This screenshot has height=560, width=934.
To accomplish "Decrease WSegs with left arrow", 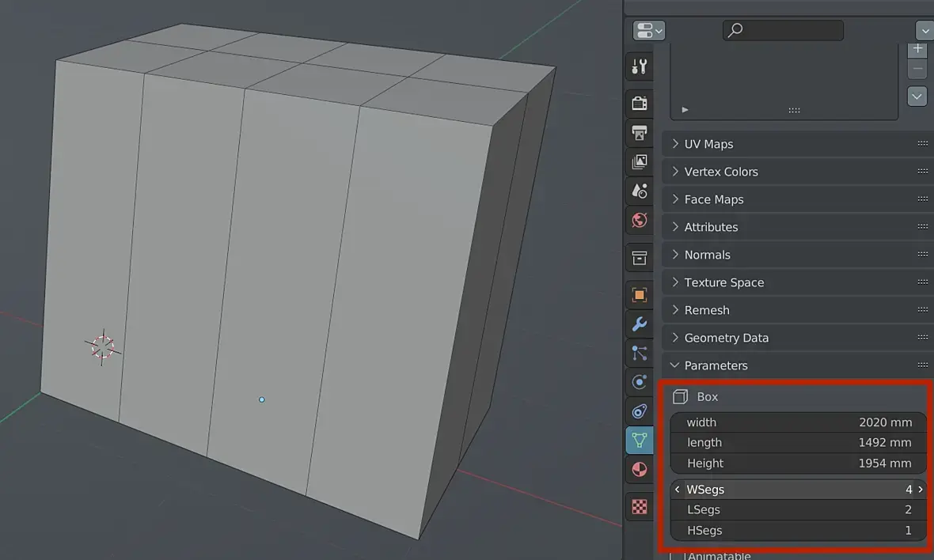I will [x=678, y=489].
